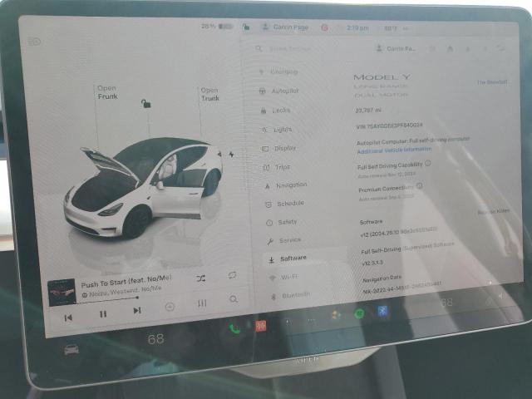Open all apps ellipsis in dock
The height and width of the screenshot is (399, 532).
coord(311,319)
